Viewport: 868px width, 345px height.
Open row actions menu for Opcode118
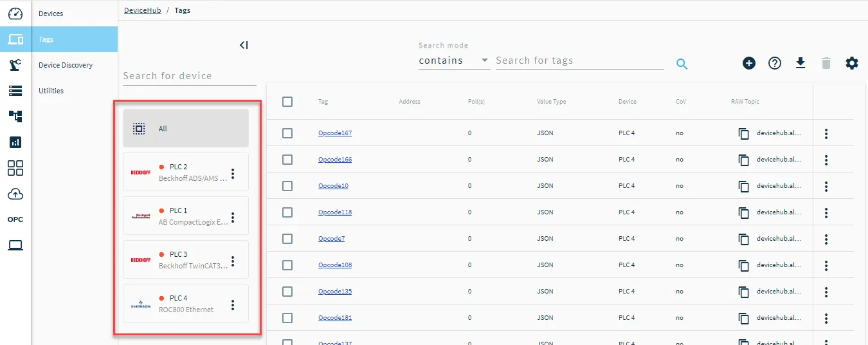coord(826,213)
